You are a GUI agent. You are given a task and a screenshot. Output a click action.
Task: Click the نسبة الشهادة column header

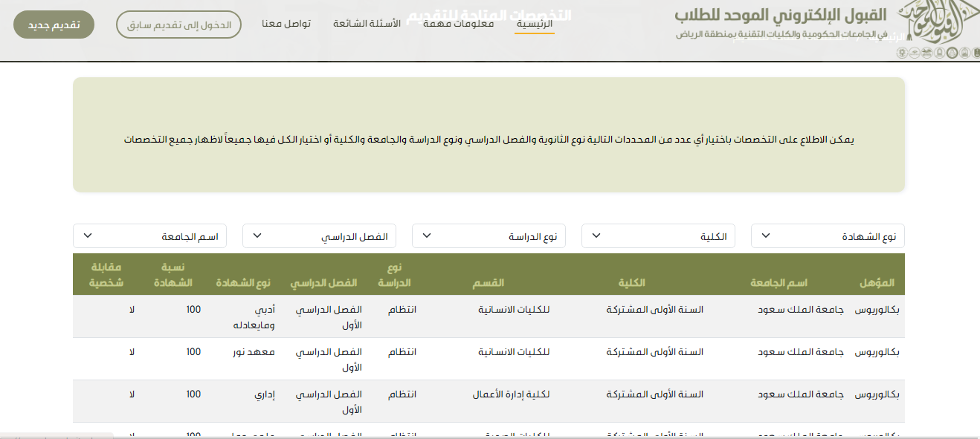click(x=173, y=275)
